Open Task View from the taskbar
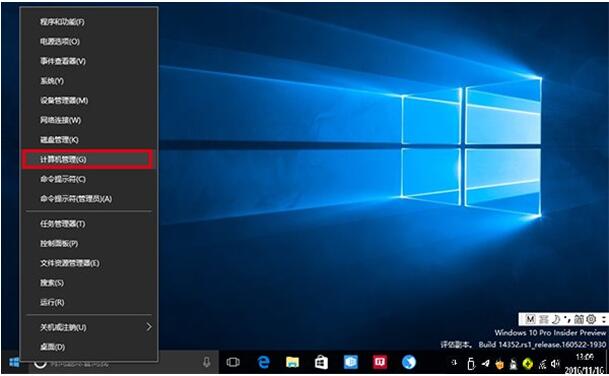 [x=233, y=362]
